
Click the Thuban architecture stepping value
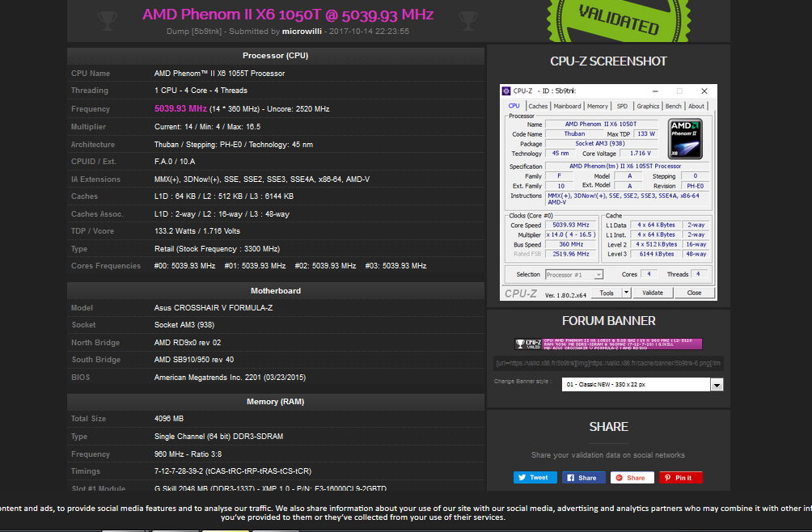(234, 145)
